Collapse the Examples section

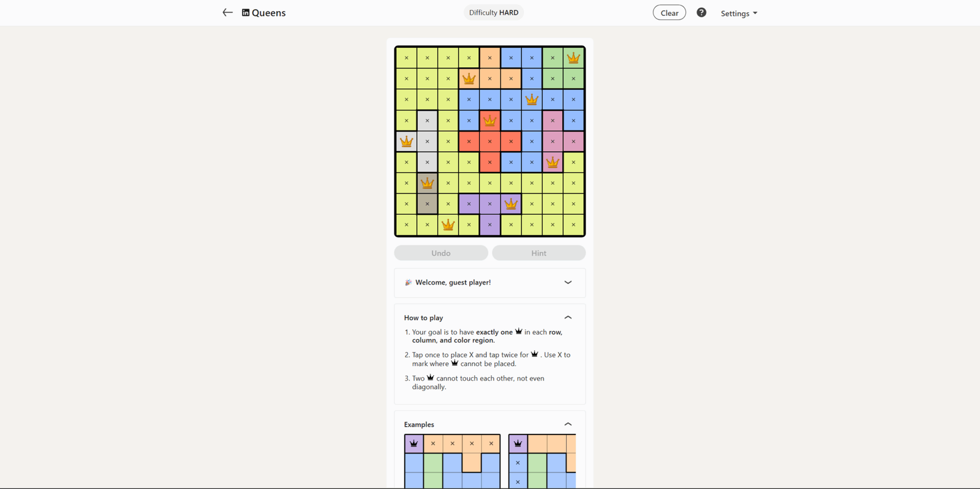point(568,424)
